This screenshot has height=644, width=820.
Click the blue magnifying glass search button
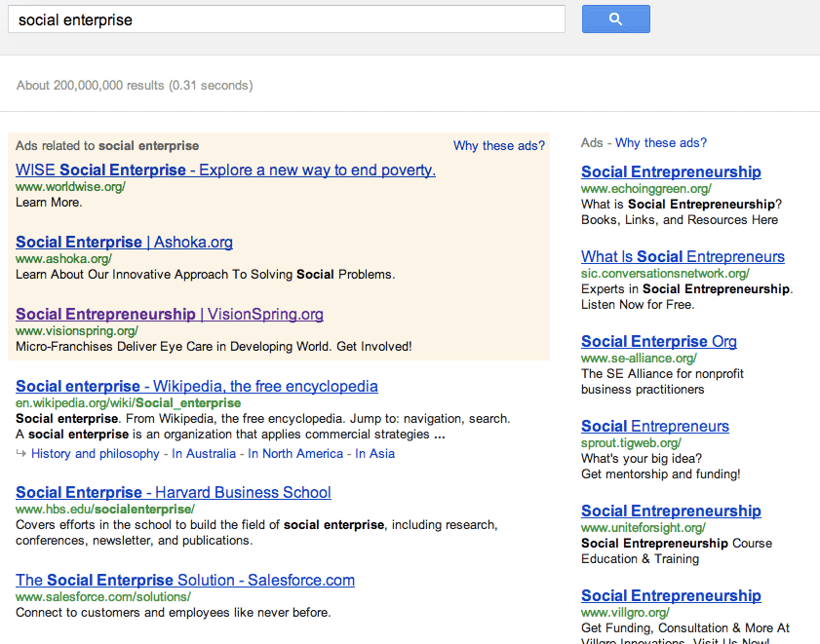(615, 19)
